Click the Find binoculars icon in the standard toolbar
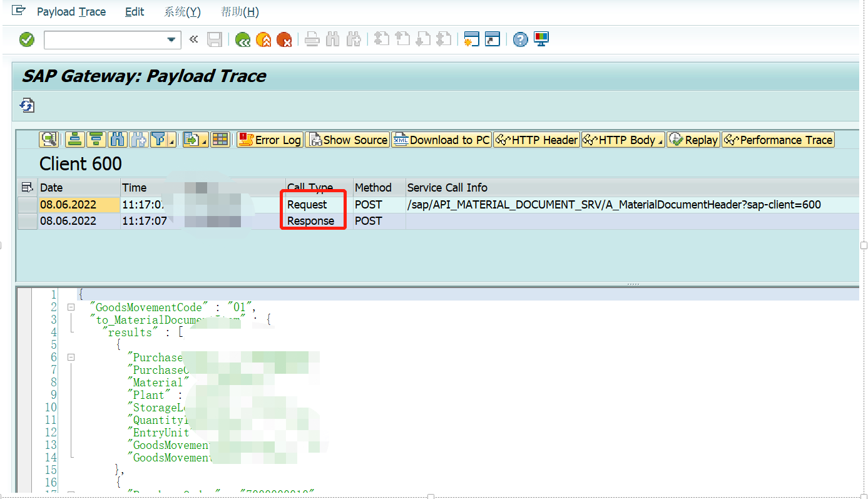This screenshot has width=868, height=499. click(x=333, y=39)
